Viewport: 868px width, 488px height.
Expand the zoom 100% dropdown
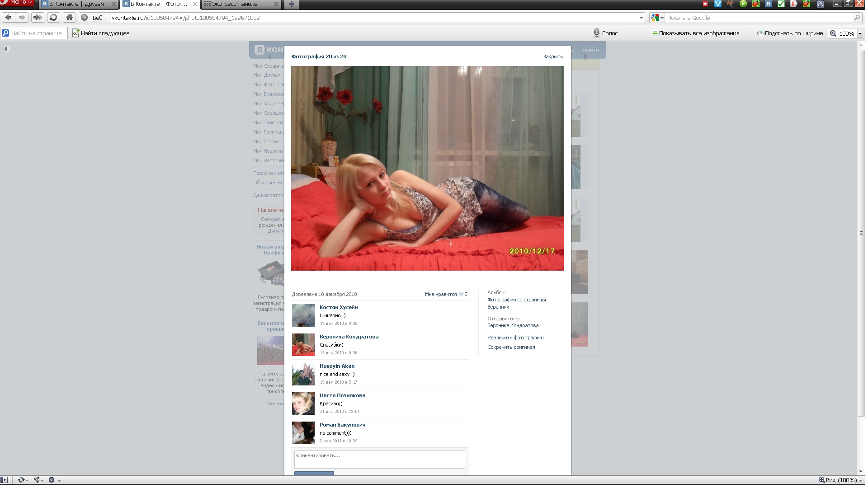tap(860, 33)
